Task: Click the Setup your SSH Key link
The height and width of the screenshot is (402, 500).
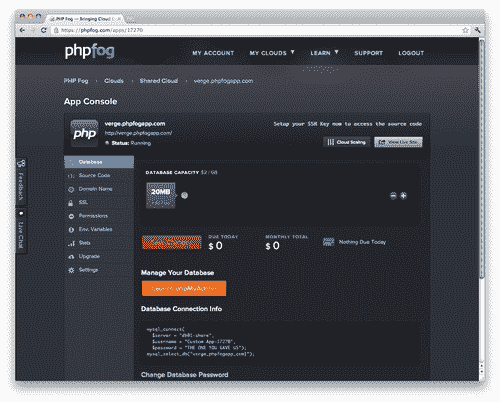Action: [348, 124]
